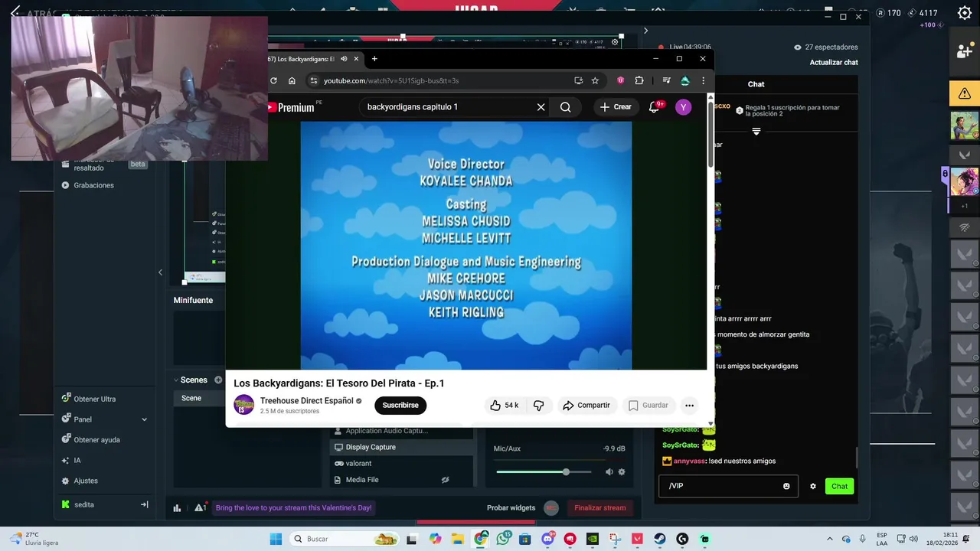Subscribe with the Suscribirse button
The image size is (980, 551).
point(400,406)
